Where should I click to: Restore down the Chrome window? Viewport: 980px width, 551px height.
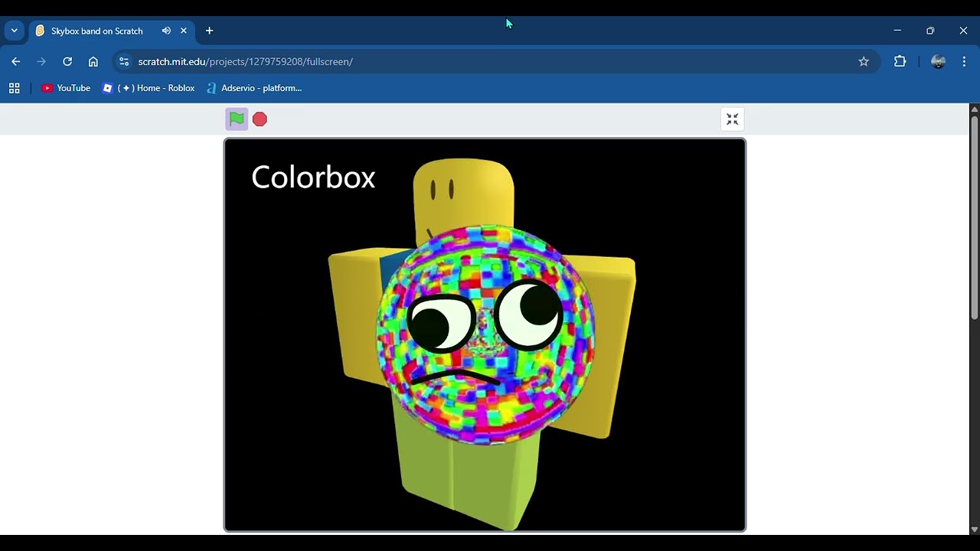pos(930,31)
